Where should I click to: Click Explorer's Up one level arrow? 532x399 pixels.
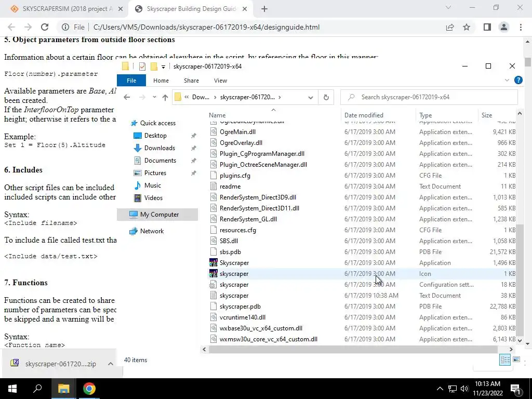coord(165,97)
